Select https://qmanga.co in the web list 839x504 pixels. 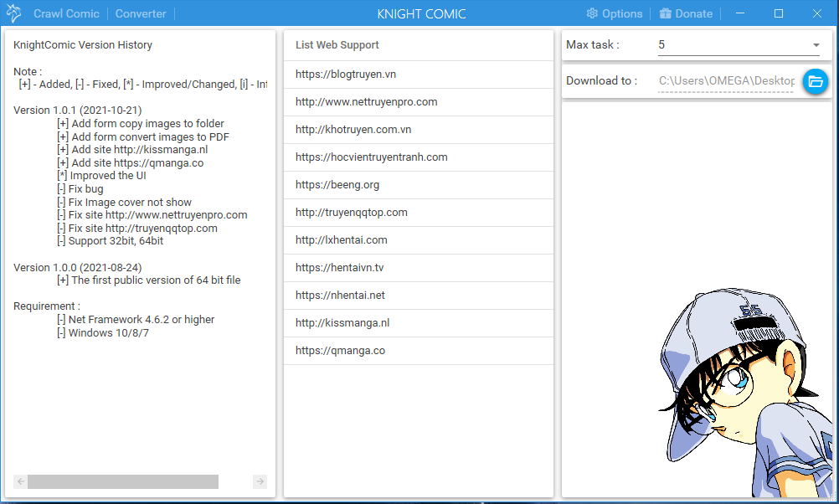pos(419,351)
